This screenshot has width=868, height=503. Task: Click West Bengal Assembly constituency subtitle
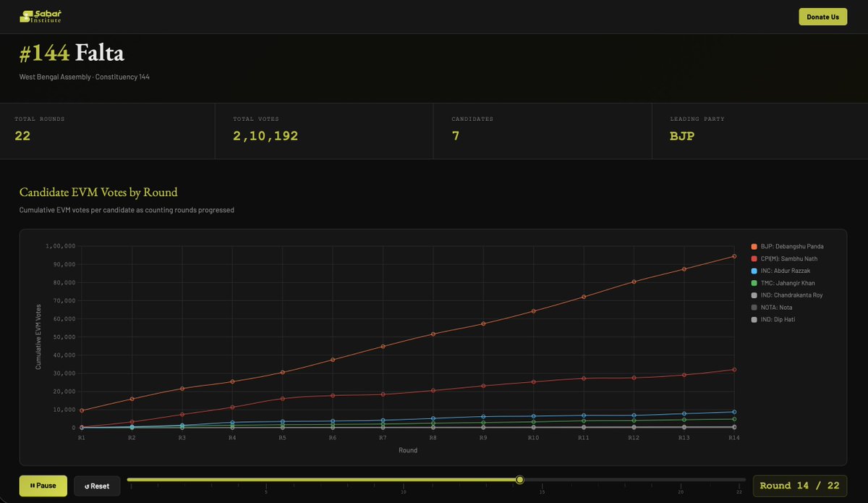click(85, 77)
